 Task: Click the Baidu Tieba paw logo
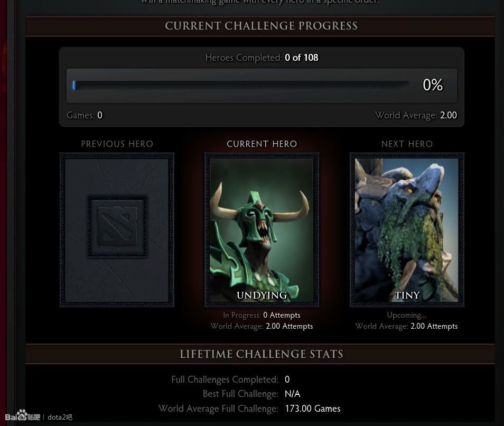22,416
